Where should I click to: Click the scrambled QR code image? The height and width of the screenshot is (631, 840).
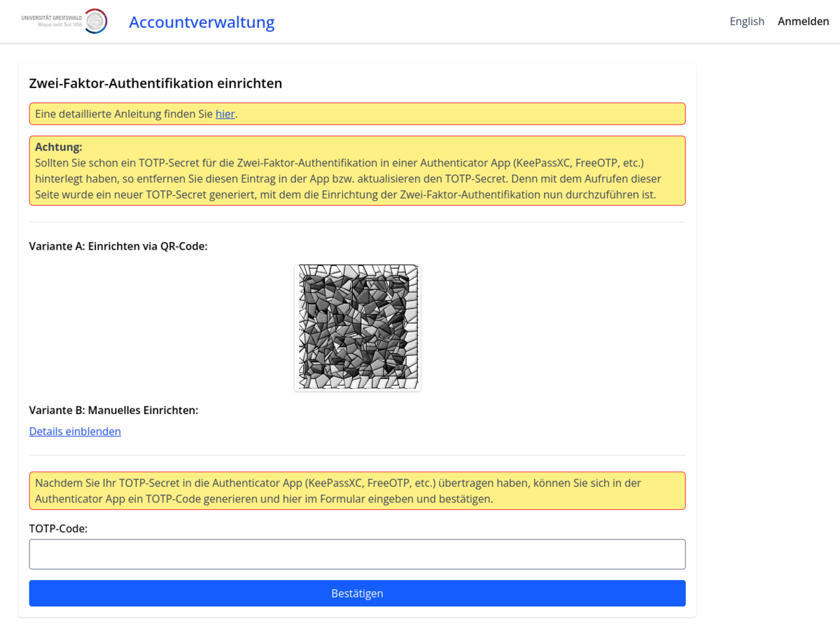click(x=357, y=327)
